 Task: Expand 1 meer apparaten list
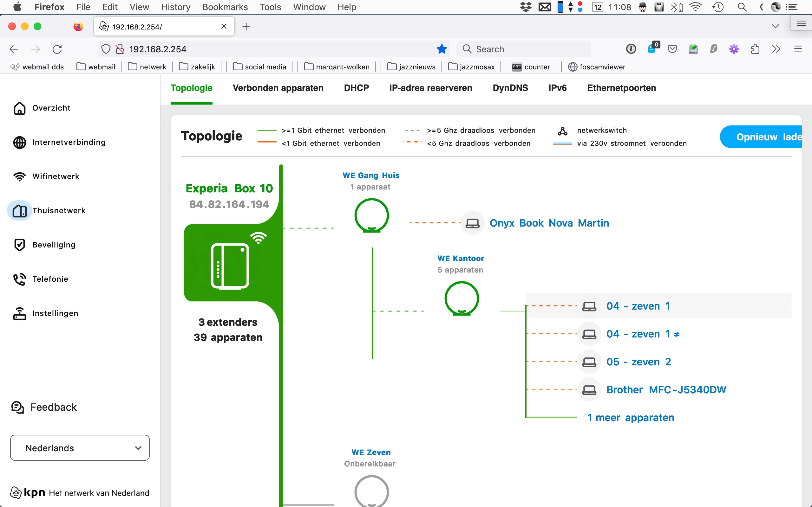tap(631, 417)
